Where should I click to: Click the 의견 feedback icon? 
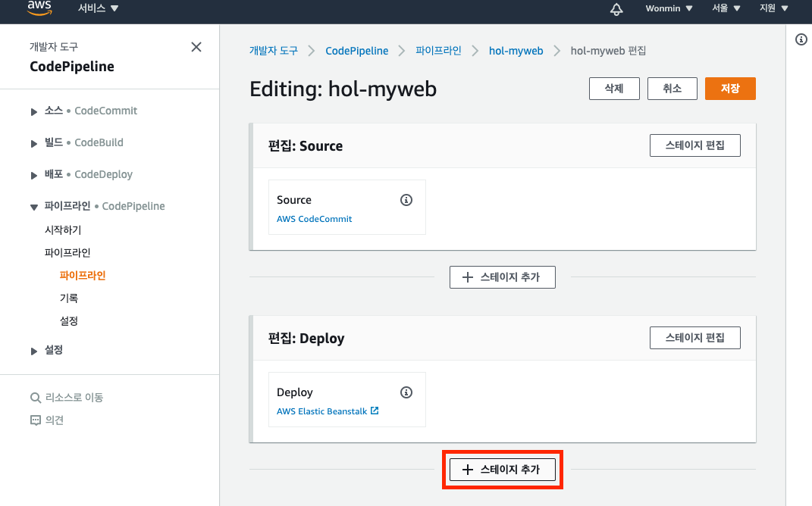point(35,420)
